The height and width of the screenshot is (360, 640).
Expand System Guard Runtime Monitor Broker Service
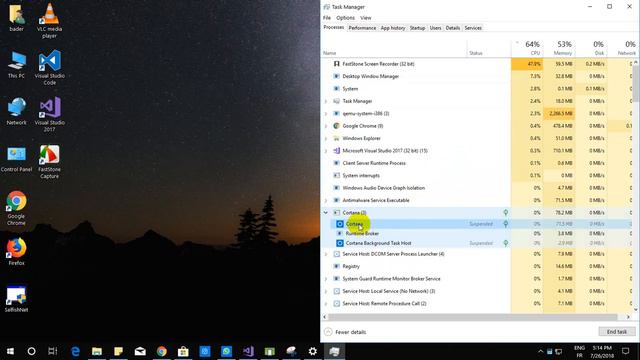point(326,279)
